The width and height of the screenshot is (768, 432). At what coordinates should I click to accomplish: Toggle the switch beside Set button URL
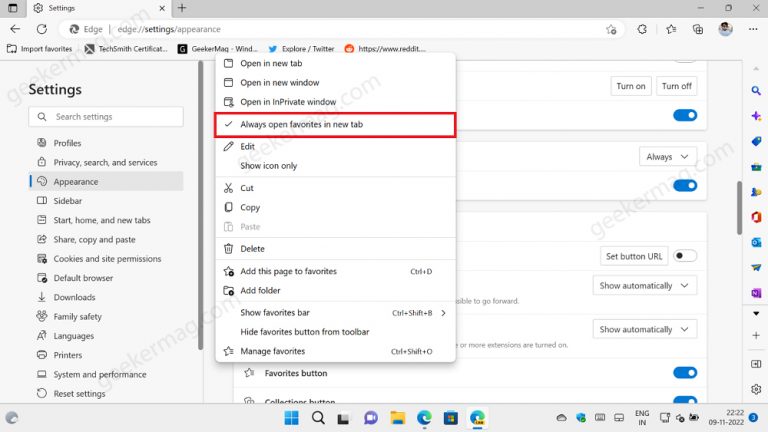[685, 256]
